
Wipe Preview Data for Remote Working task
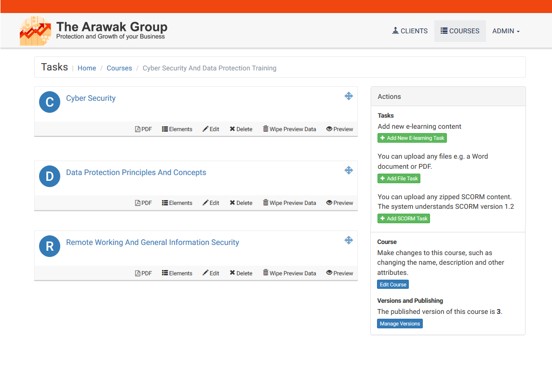289,273
